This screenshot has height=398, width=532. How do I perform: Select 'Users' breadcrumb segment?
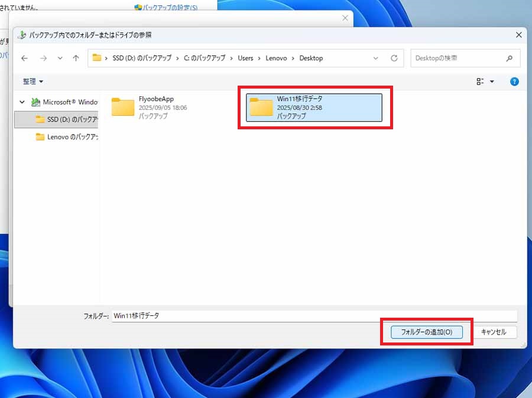point(245,58)
